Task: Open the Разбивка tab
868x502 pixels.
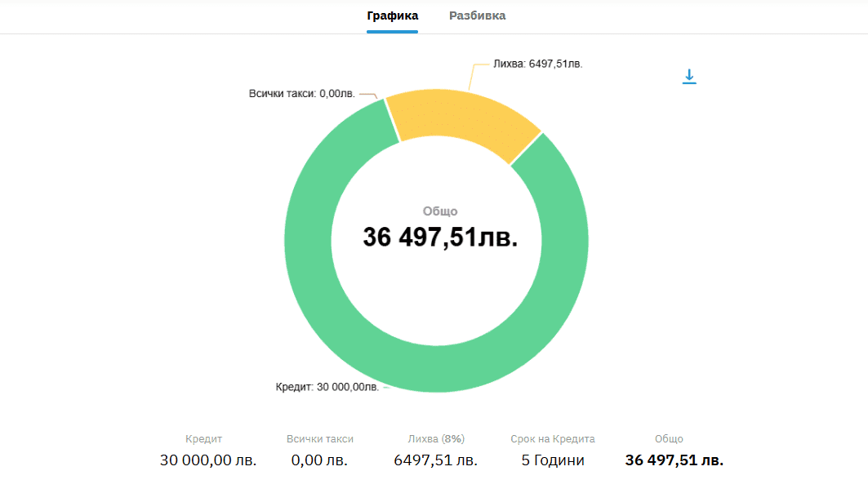Action: click(x=477, y=16)
